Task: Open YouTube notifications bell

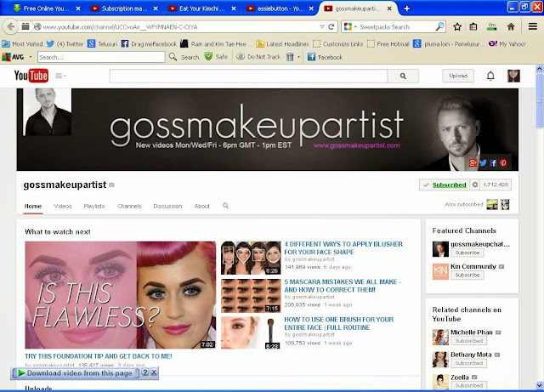Action: click(490, 76)
